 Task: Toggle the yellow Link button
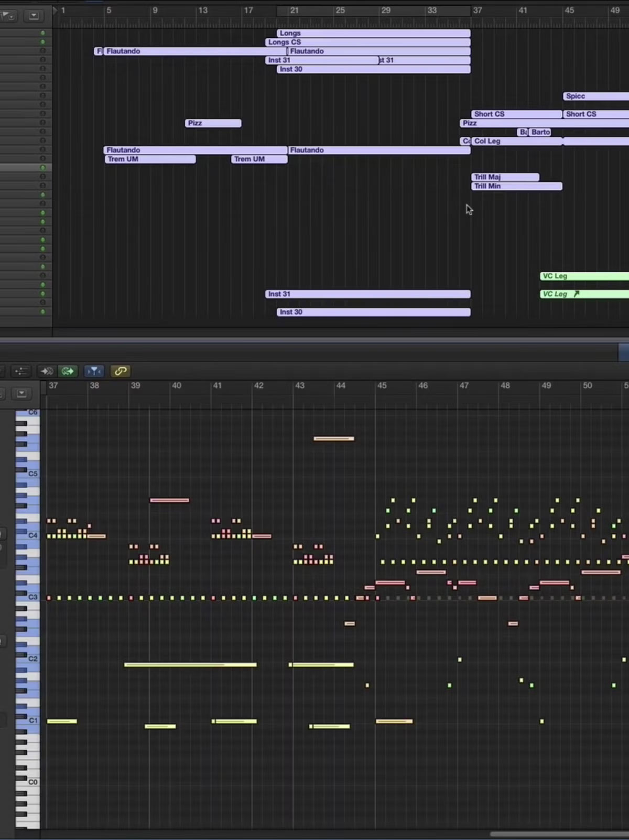pyautogui.click(x=121, y=371)
